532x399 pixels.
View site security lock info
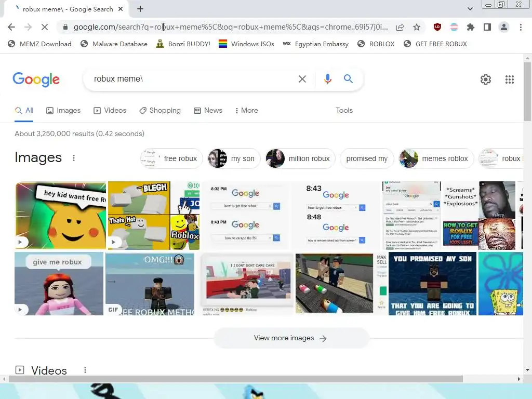[65, 27]
